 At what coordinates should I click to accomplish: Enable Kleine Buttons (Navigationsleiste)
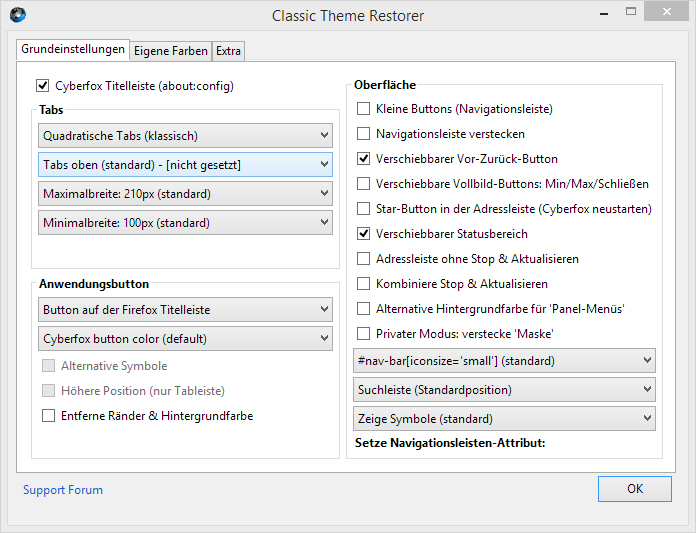point(364,109)
